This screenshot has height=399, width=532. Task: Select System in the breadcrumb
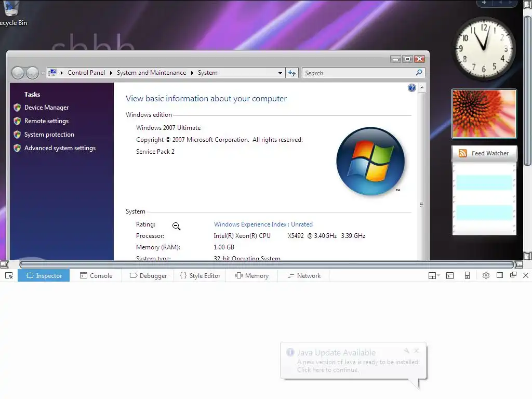click(x=208, y=73)
